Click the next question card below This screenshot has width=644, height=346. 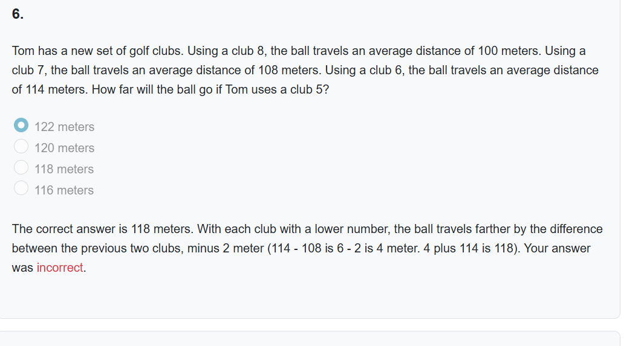[x=310, y=339]
